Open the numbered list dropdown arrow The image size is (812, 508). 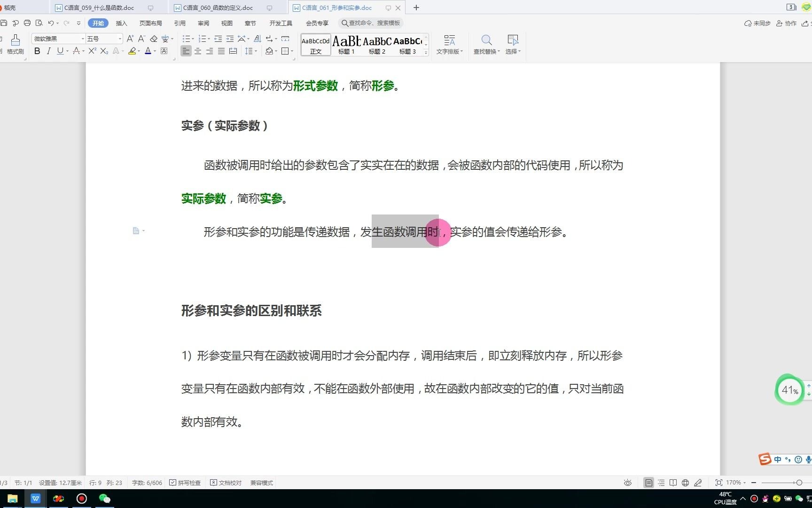point(209,39)
